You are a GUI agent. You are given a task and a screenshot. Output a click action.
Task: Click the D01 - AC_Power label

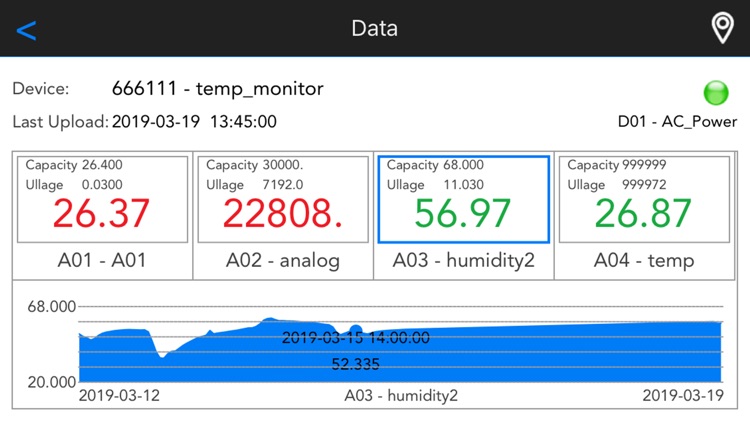677,122
